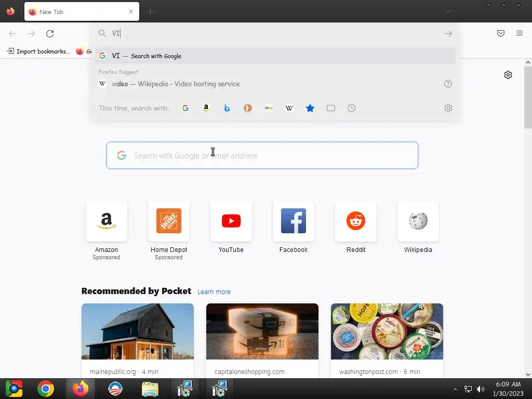Search this time with DuckDuckGo icon

(248, 108)
